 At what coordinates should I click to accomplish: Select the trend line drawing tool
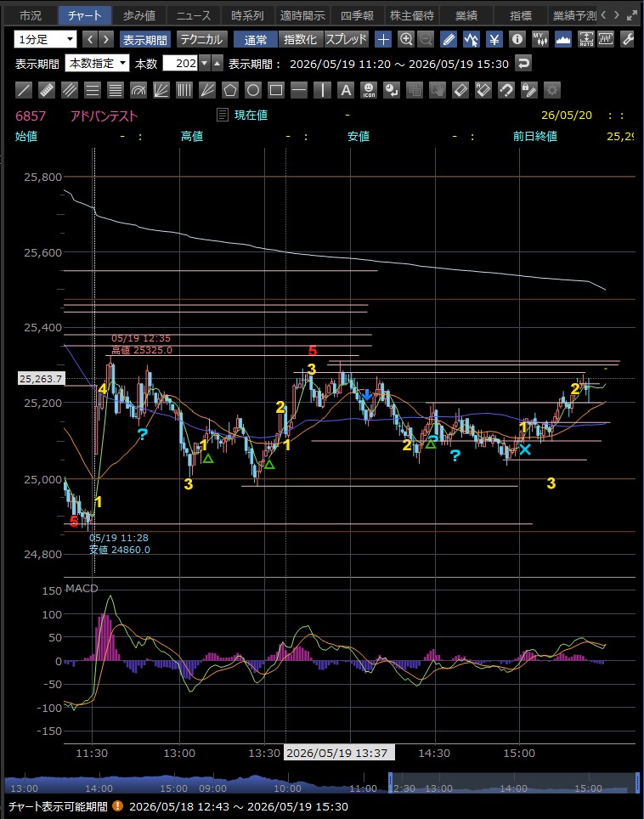(x=24, y=90)
